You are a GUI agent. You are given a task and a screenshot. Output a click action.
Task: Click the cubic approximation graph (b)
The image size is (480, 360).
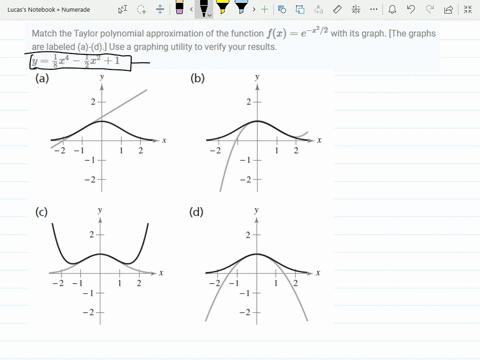point(263,133)
